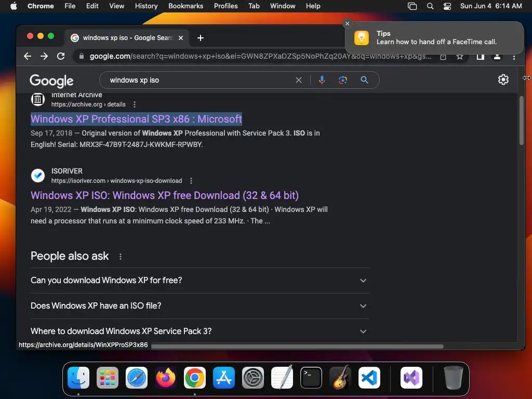Screen dimensions: 532x399
Task: Open the Tips notification banner
Action: [434, 37]
